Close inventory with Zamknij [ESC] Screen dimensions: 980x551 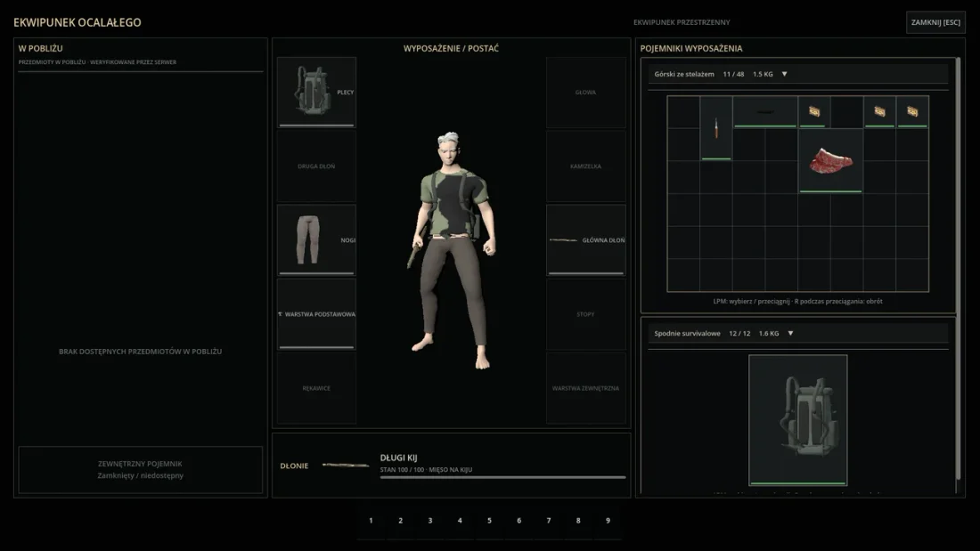point(935,22)
